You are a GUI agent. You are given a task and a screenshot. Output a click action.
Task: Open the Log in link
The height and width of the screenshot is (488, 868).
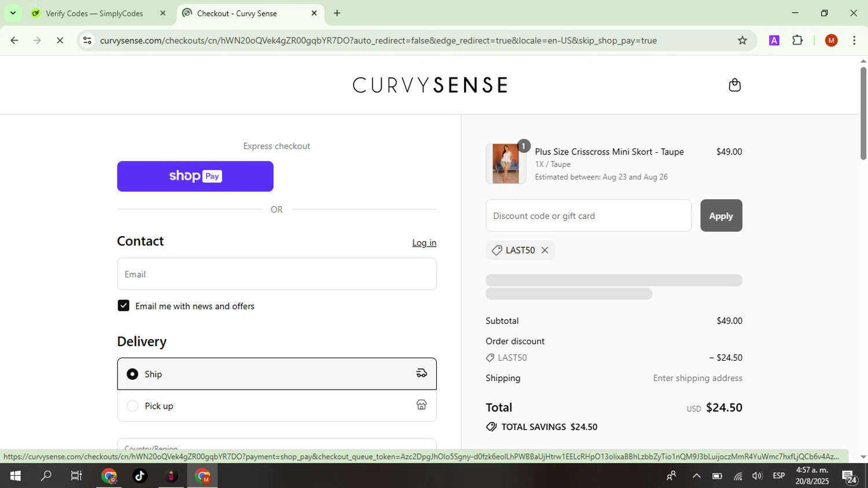pyautogui.click(x=424, y=243)
